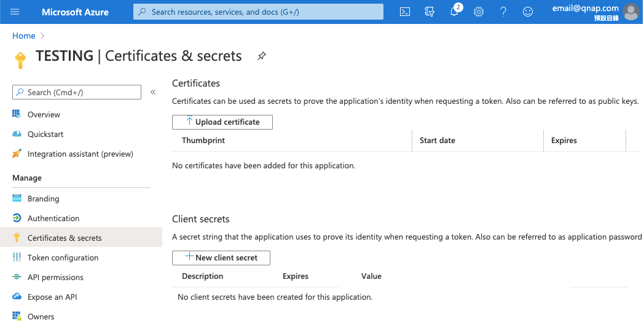Image resolution: width=644 pixels, height=328 pixels.
Task: Open the Directory + subscription filter icon
Action: click(x=430, y=12)
